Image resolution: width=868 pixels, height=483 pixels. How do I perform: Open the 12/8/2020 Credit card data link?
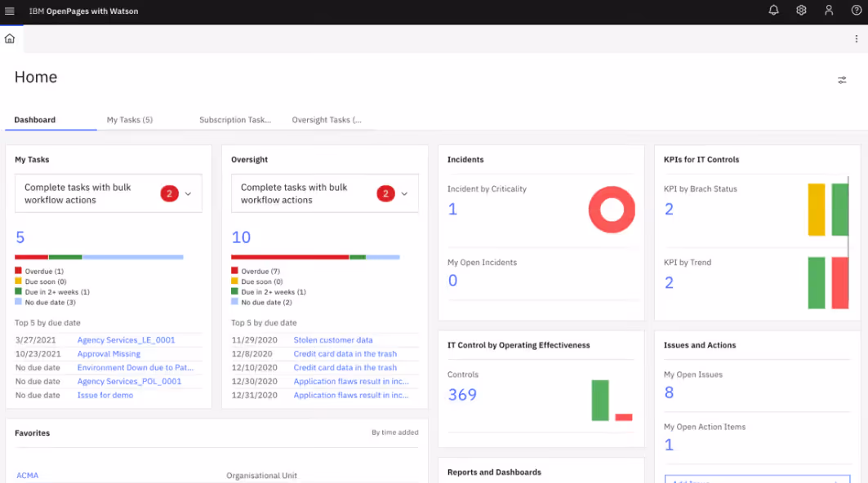[345, 354]
